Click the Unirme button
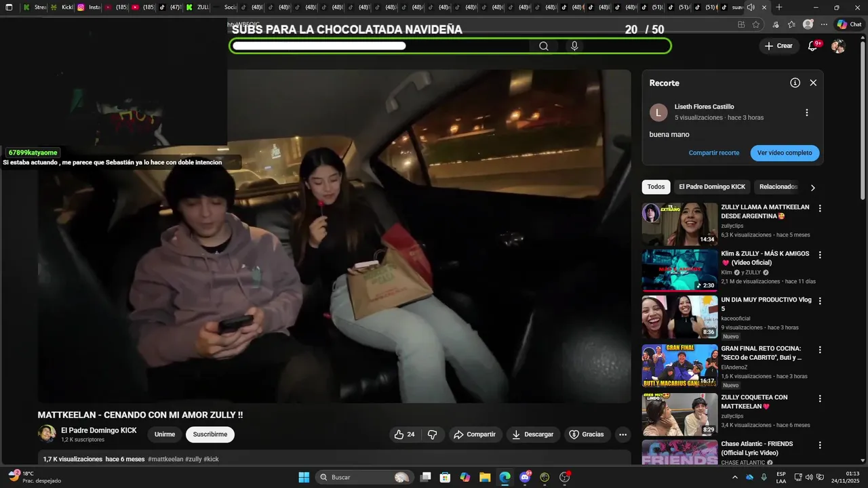The height and width of the screenshot is (488, 868). coord(165,434)
